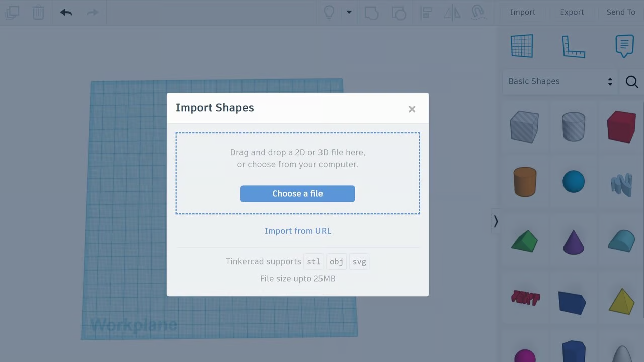Click the Duplicate icon in toolbar

(x=12, y=12)
